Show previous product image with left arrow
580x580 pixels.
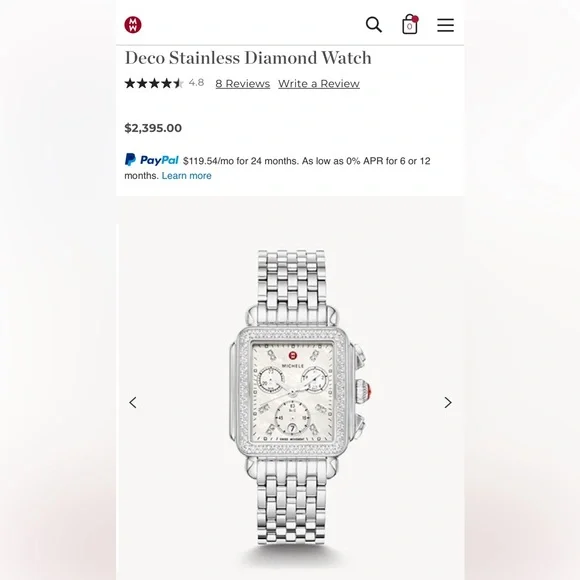click(133, 402)
